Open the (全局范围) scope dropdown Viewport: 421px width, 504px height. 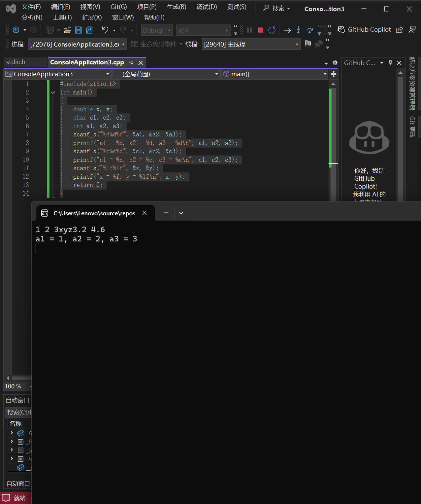(166, 74)
